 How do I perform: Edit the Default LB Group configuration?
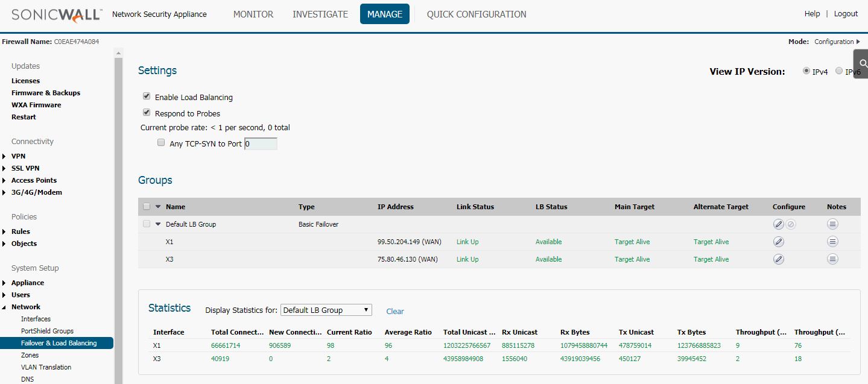point(779,224)
